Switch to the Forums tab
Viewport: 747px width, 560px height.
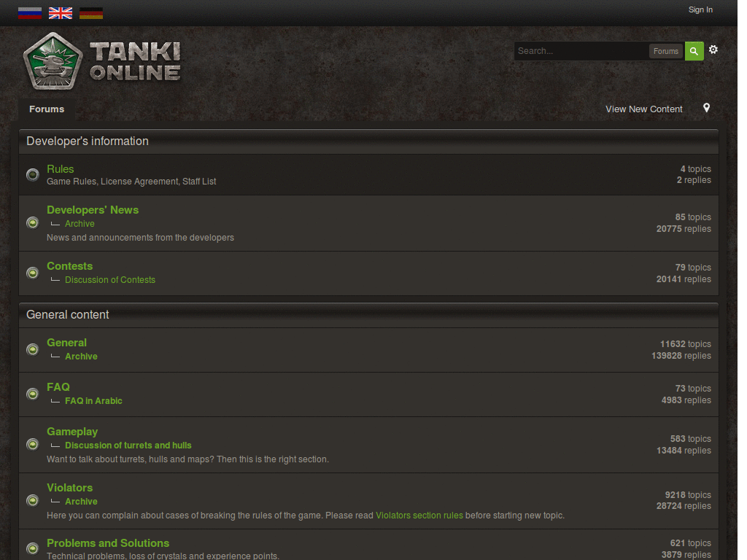(x=46, y=109)
